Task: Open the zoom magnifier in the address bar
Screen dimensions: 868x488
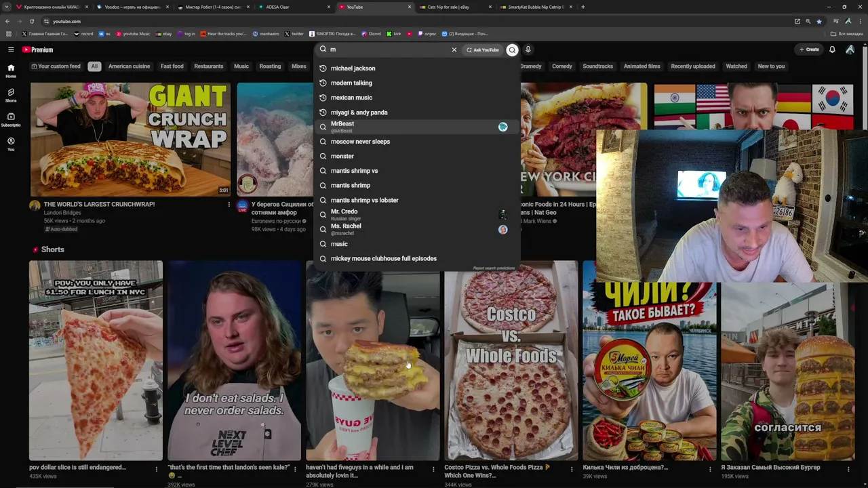Action: 808,21
